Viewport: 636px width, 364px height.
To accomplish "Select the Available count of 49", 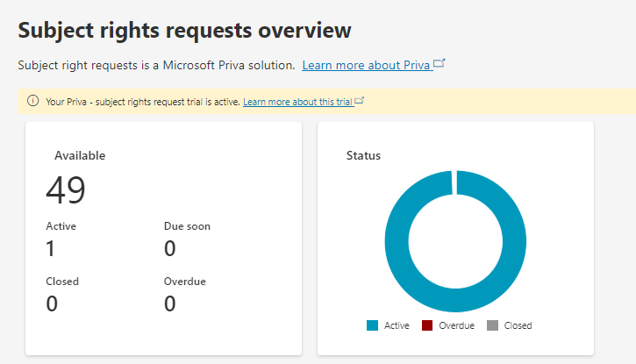I will point(66,190).
